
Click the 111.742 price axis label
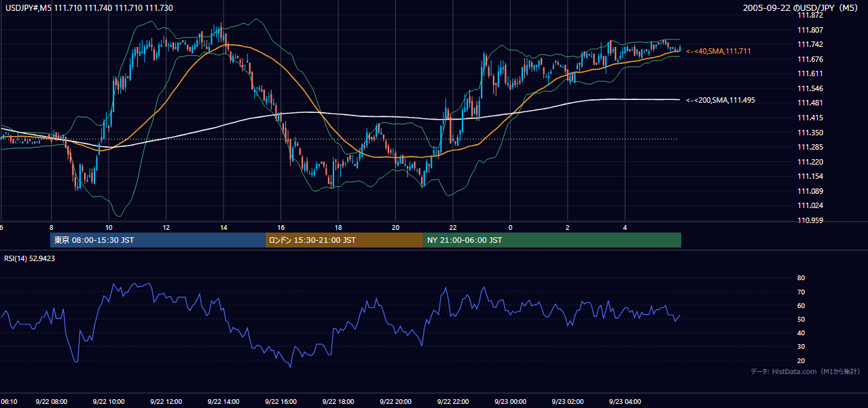tap(810, 44)
